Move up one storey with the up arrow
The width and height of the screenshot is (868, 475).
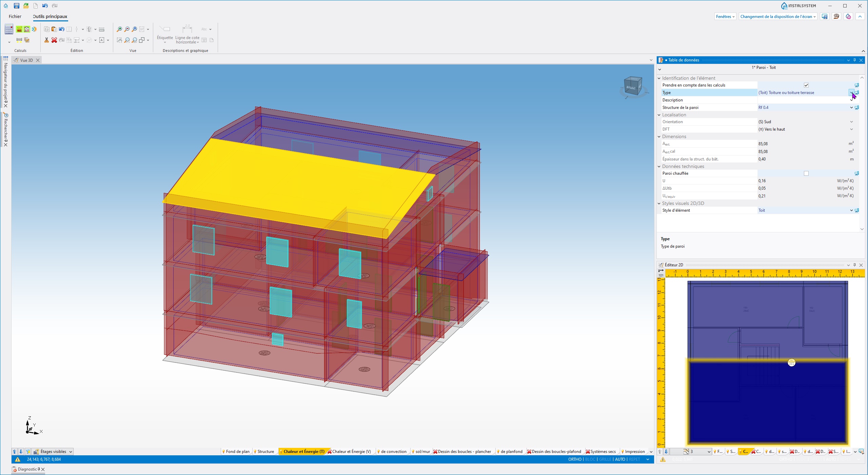(x=15, y=452)
